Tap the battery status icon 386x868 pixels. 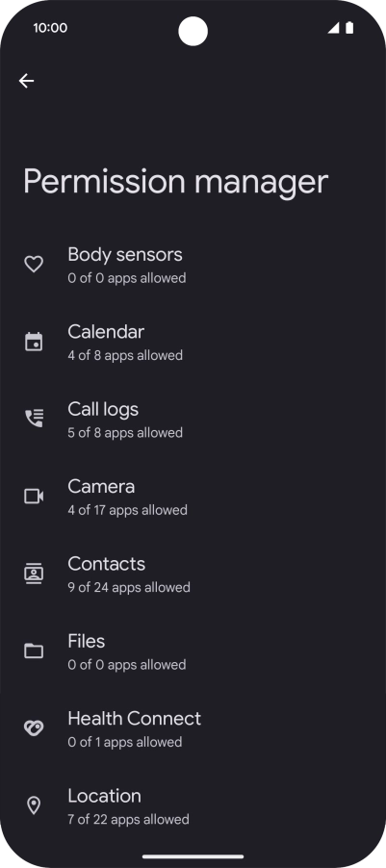[x=349, y=28]
